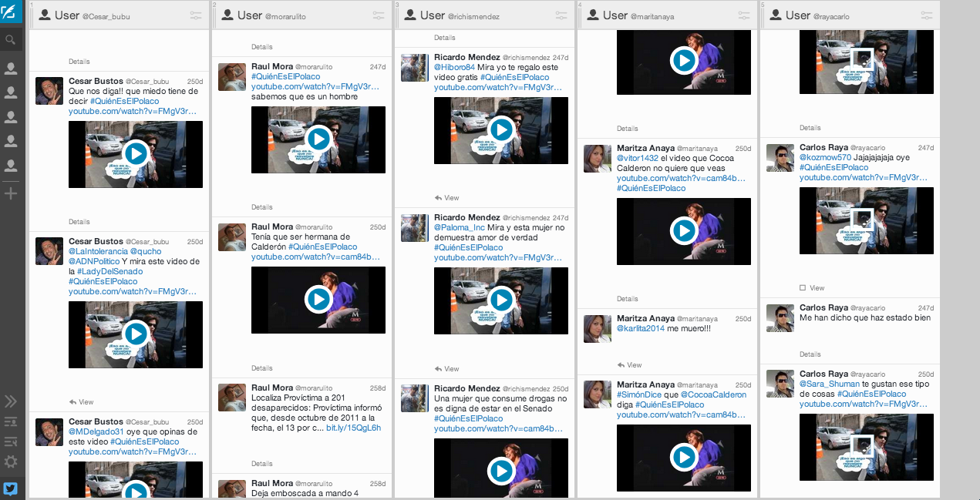Open the @kozmow570 mention in Carlos's tweet
980x500 pixels.
(x=825, y=158)
